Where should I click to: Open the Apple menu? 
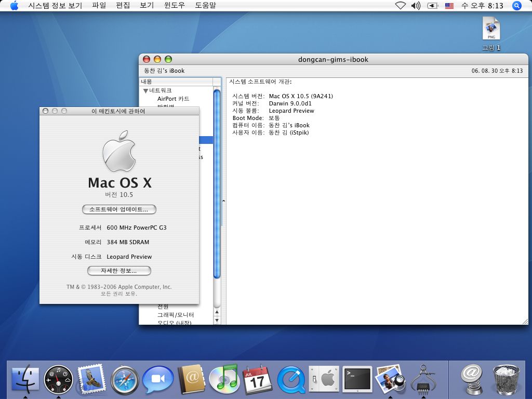(x=14, y=6)
